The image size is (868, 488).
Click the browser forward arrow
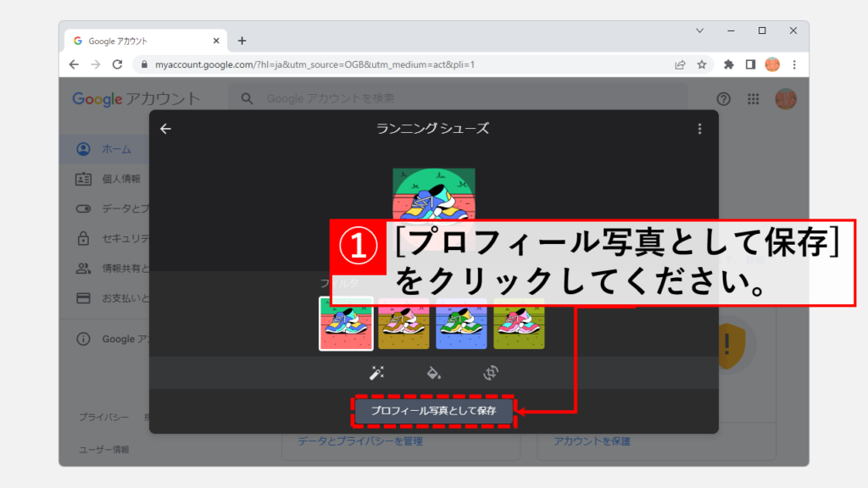point(96,64)
